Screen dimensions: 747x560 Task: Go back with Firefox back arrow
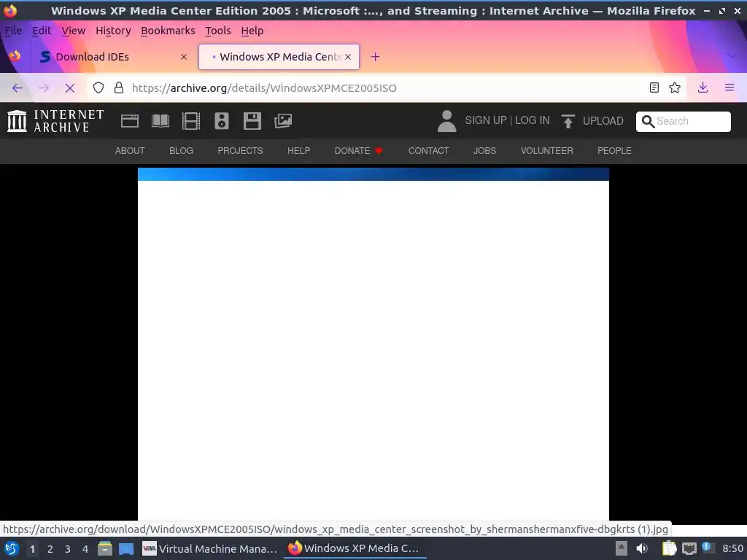(x=18, y=88)
